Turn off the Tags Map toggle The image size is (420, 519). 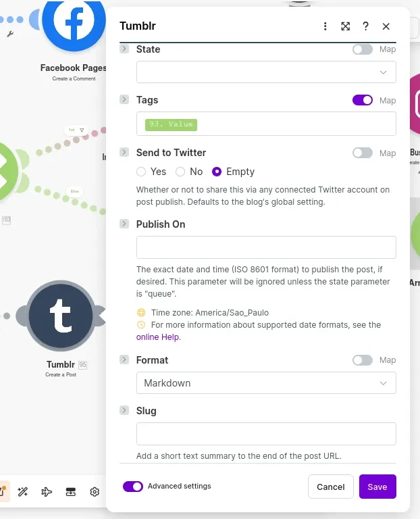point(362,100)
